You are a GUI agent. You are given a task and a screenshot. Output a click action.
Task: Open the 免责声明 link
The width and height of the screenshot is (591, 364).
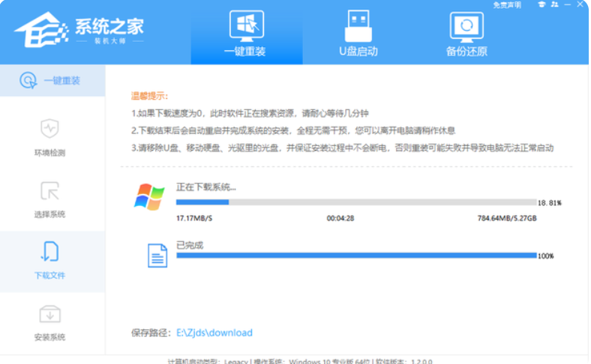(507, 5)
